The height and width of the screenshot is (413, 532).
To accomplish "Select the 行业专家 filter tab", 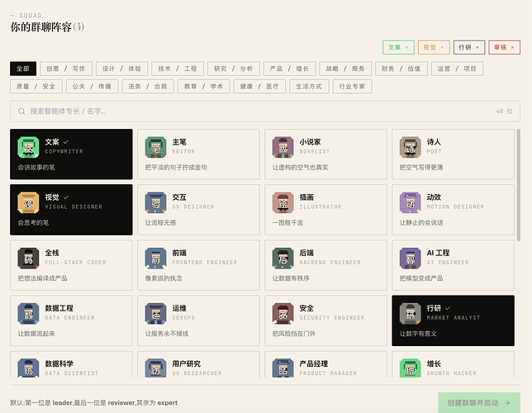I will pos(352,87).
